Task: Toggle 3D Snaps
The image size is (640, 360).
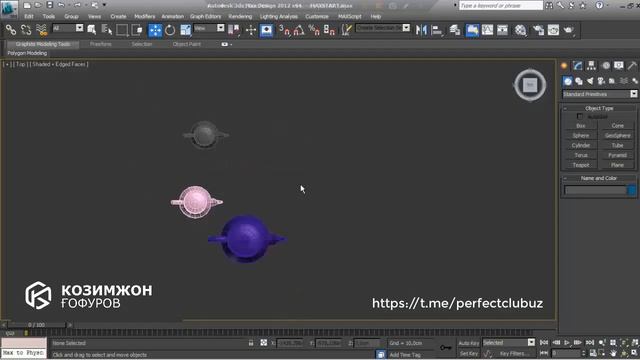Action: coord(284,30)
